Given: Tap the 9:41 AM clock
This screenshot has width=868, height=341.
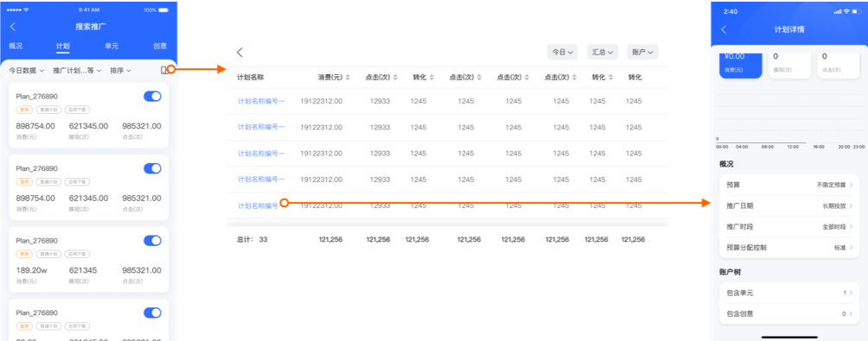Looking at the screenshot, I should (x=88, y=10).
